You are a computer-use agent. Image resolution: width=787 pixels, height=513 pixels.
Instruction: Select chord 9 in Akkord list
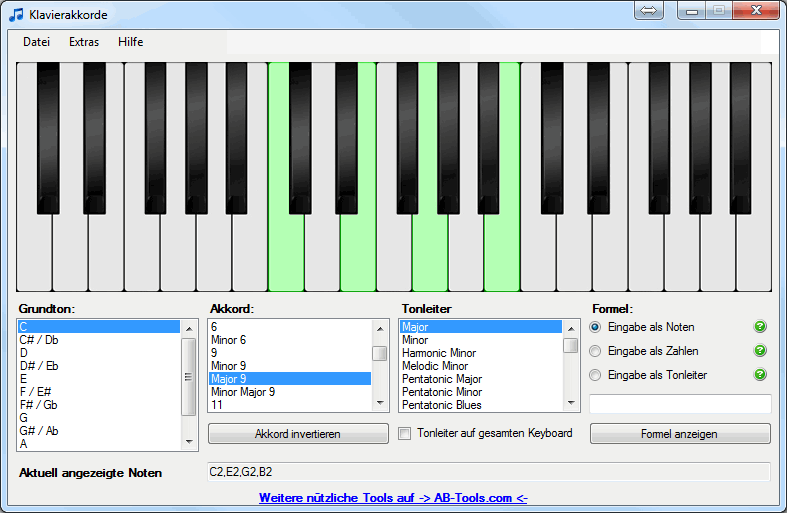point(290,353)
